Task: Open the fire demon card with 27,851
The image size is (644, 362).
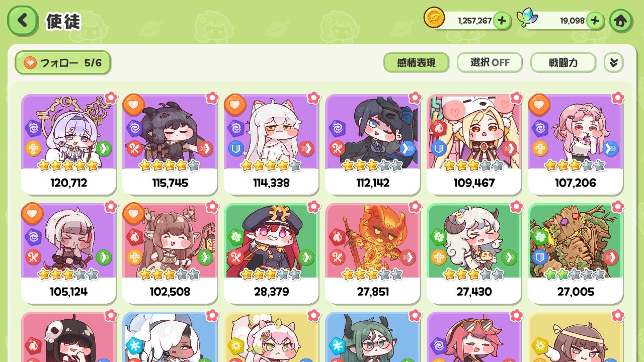Action: click(x=373, y=253)
